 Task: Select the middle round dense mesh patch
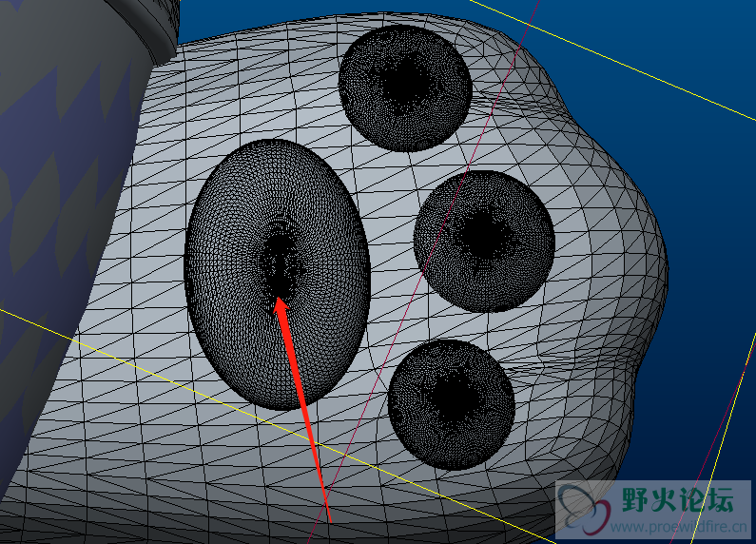tap(484, 242)
